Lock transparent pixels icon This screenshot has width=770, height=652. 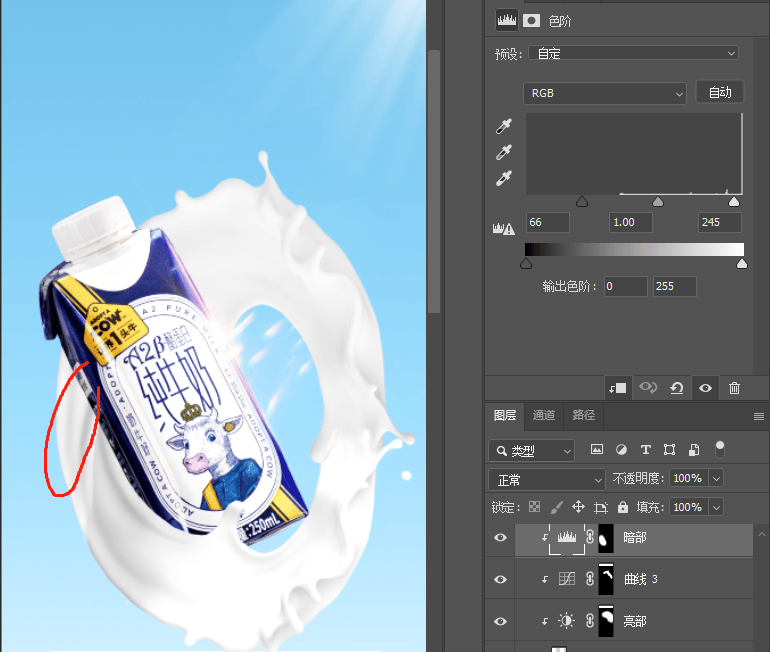[x=534, y=507]
